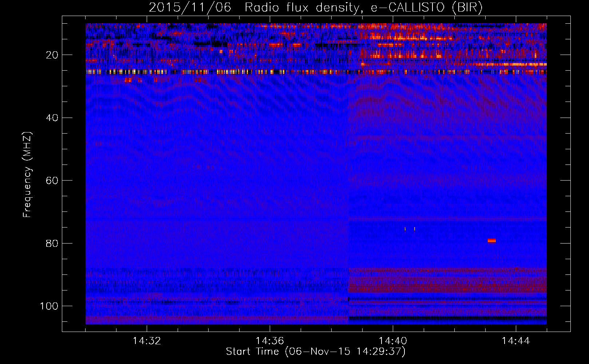Screen dimensions: 589x364
Task: Click the 14:44 time tick label
Action: point(516,341)
